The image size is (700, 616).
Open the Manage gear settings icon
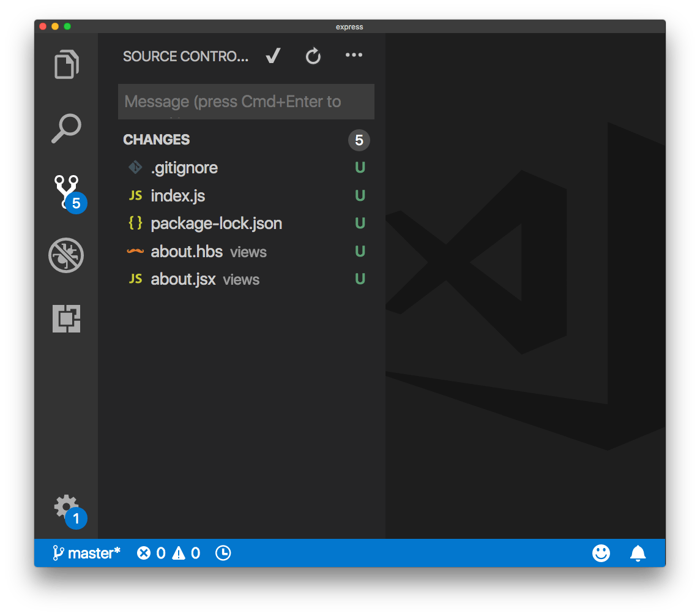[66, 507]
